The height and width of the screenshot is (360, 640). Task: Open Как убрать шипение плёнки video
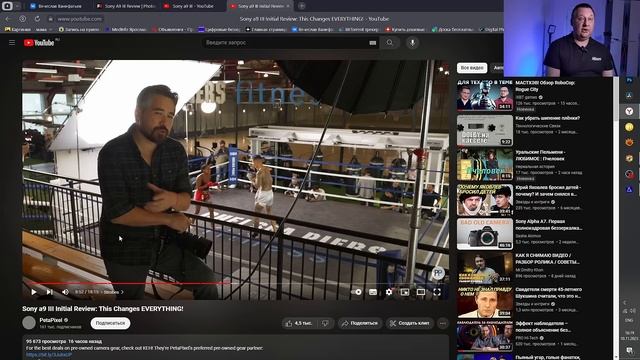pos(484,130)
